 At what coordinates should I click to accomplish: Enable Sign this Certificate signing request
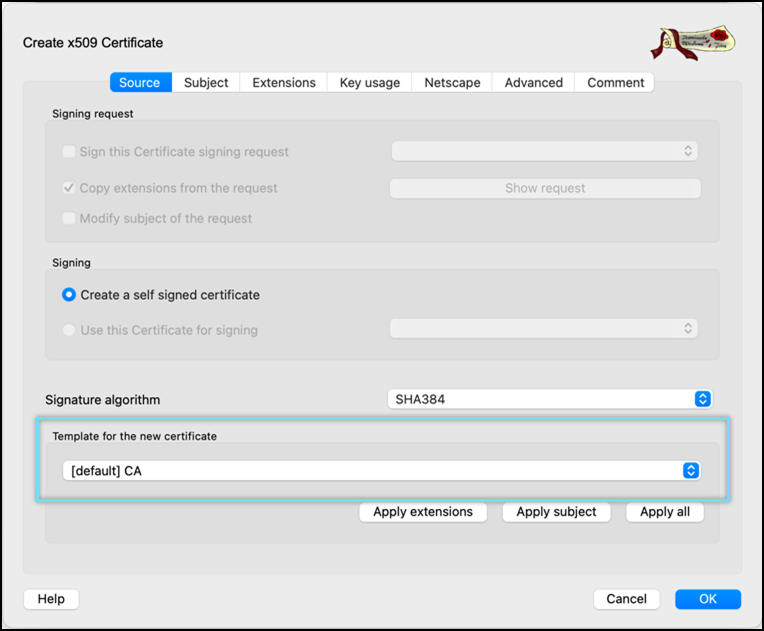(x=69, y=152)
